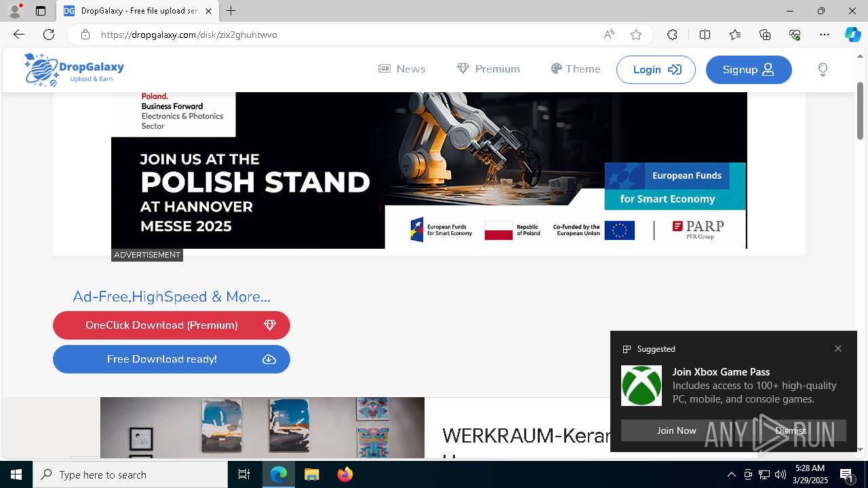Viewport: 868px width, 488px height.
Task: Click the taskbar search box
Action: pos(130,474)
